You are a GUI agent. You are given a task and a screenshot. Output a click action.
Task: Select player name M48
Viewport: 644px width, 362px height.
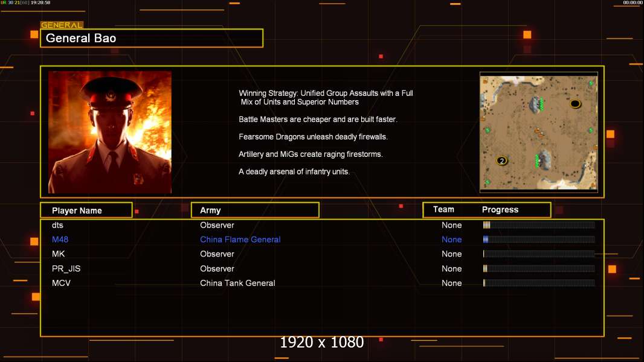(x=60, y=240)
